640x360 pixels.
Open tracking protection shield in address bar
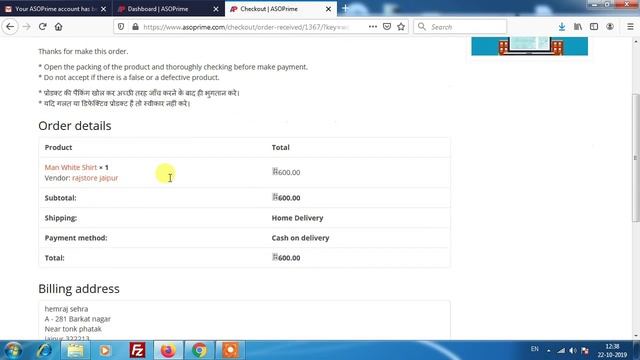point(121,27)
